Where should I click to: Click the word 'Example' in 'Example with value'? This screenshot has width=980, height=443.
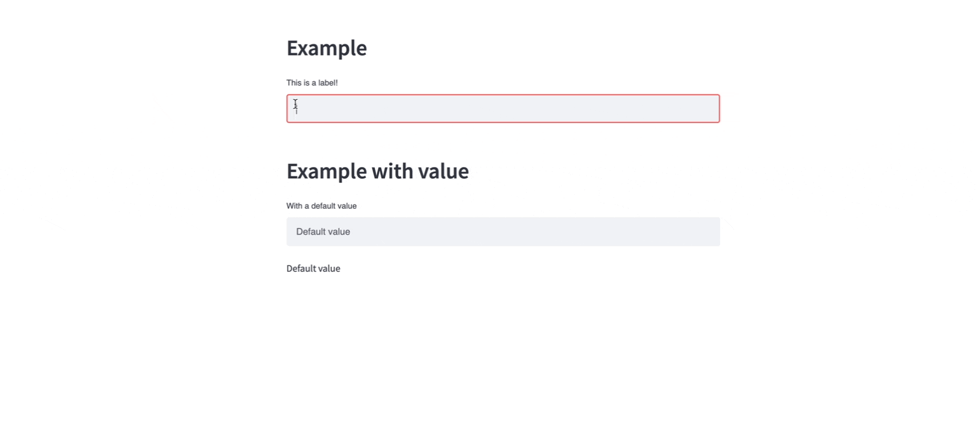click(x=326, y=171)
